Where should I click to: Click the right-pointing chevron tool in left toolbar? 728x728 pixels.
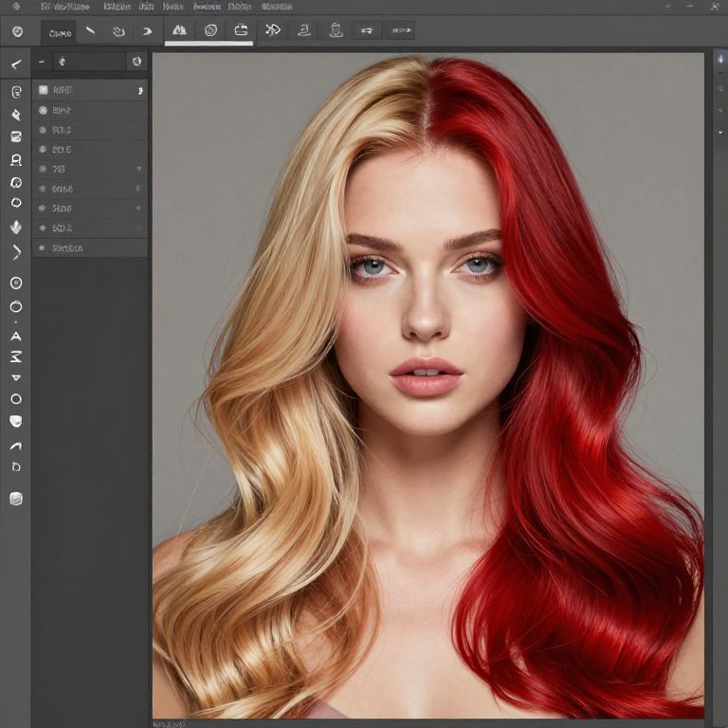pyautogui.click(x=16, y=252)
